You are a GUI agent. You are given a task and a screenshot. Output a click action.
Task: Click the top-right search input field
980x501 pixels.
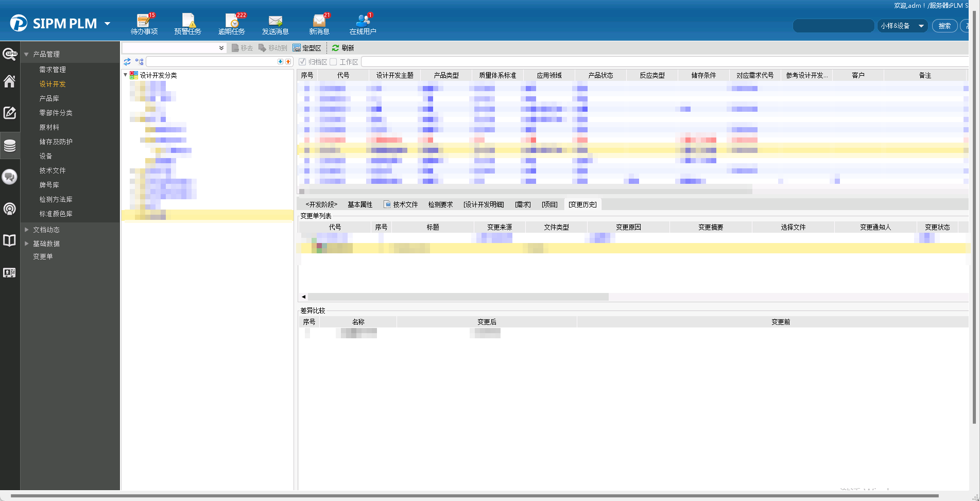click(833, 26)
